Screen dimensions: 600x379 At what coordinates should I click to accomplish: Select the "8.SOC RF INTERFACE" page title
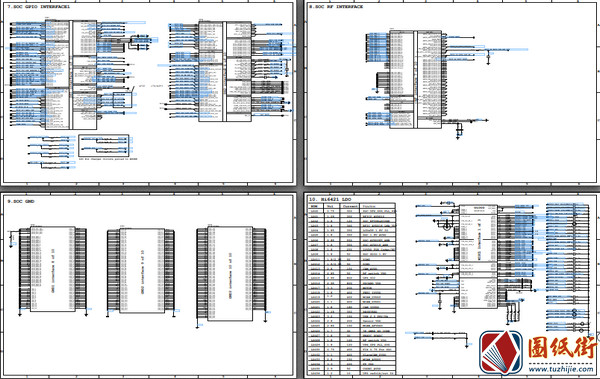click(336, 7)
